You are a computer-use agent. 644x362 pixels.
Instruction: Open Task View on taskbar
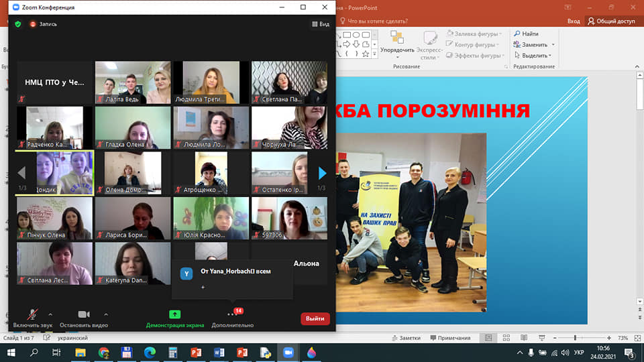(56, 353)
